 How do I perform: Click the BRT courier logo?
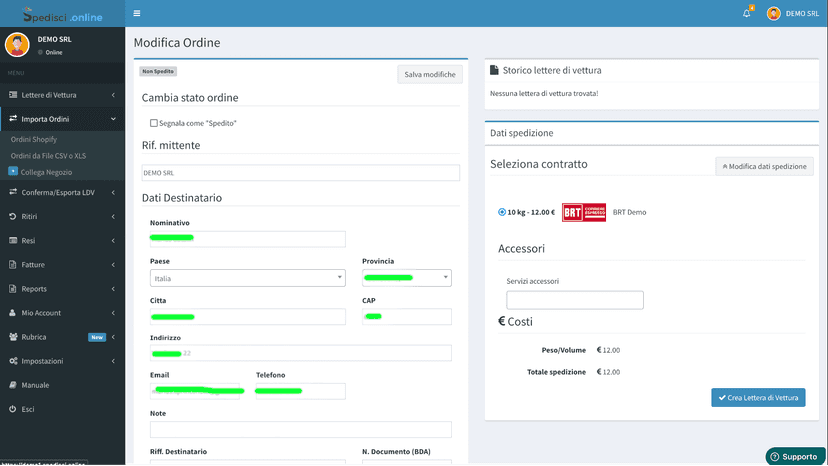click(584, 212)
